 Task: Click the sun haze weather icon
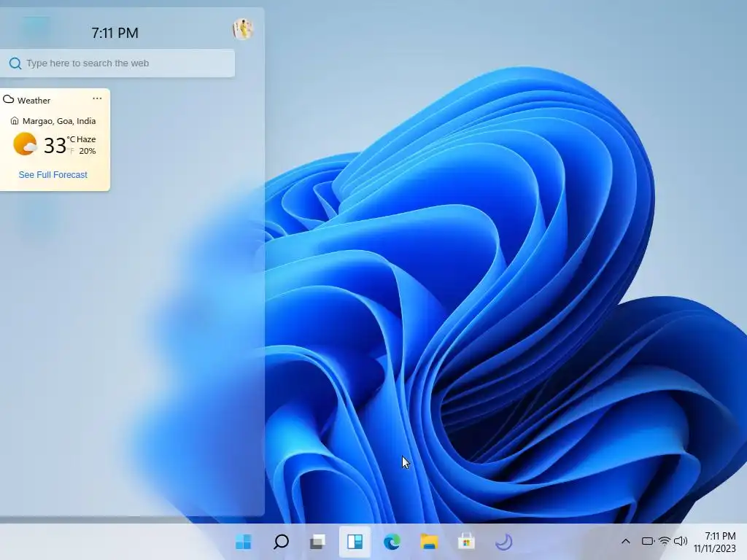[x=25, y=144]
